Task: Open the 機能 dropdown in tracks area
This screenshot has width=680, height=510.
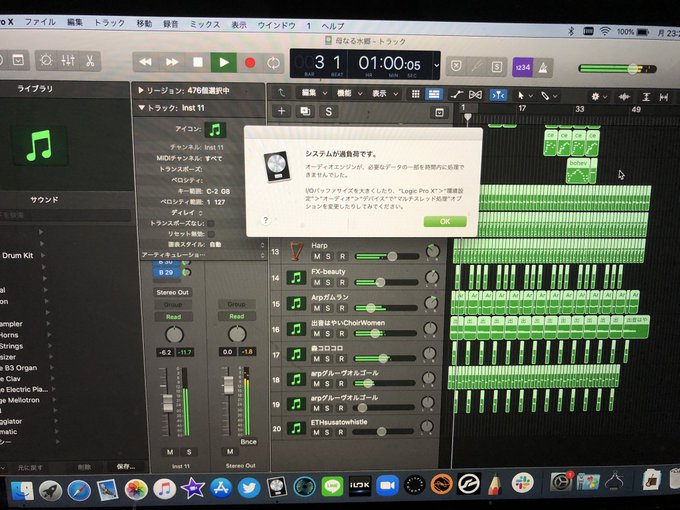Action: point(349,93)
